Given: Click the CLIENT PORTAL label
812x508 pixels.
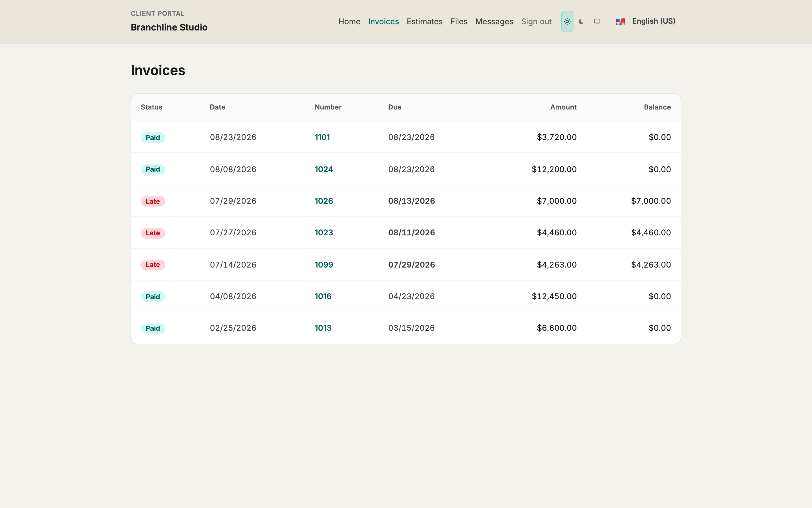Looking at the screenshot, I should point(158,14).
